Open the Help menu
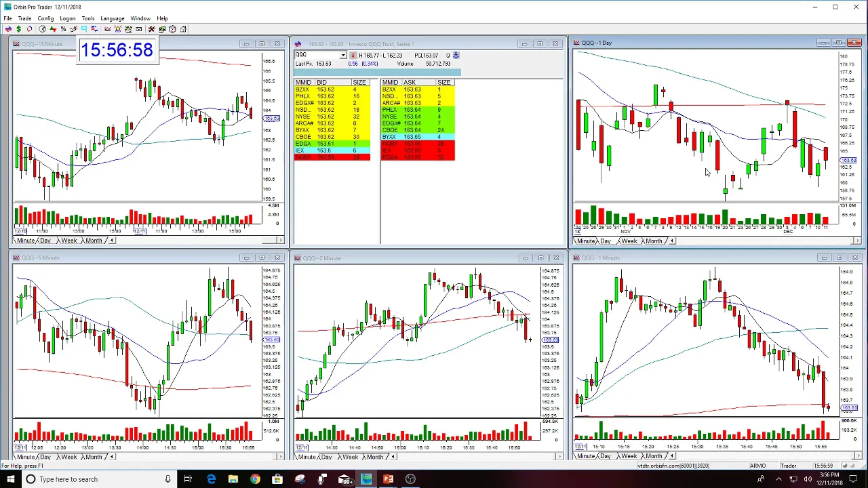The height and width of the screenshot is (488, 868). tap(162, 18)
